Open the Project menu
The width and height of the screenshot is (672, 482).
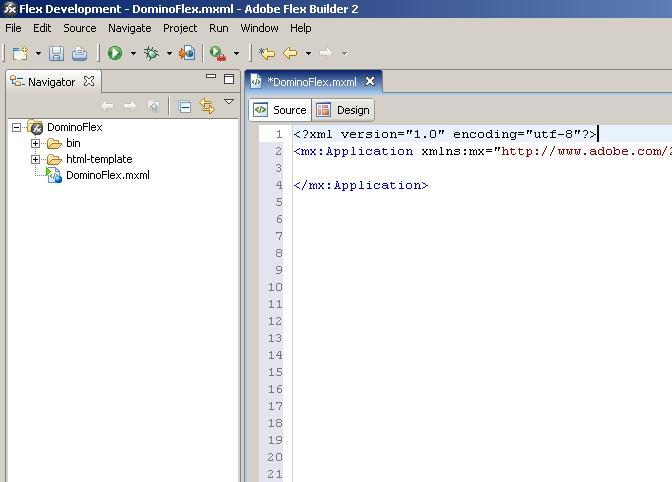coord(180,28)
